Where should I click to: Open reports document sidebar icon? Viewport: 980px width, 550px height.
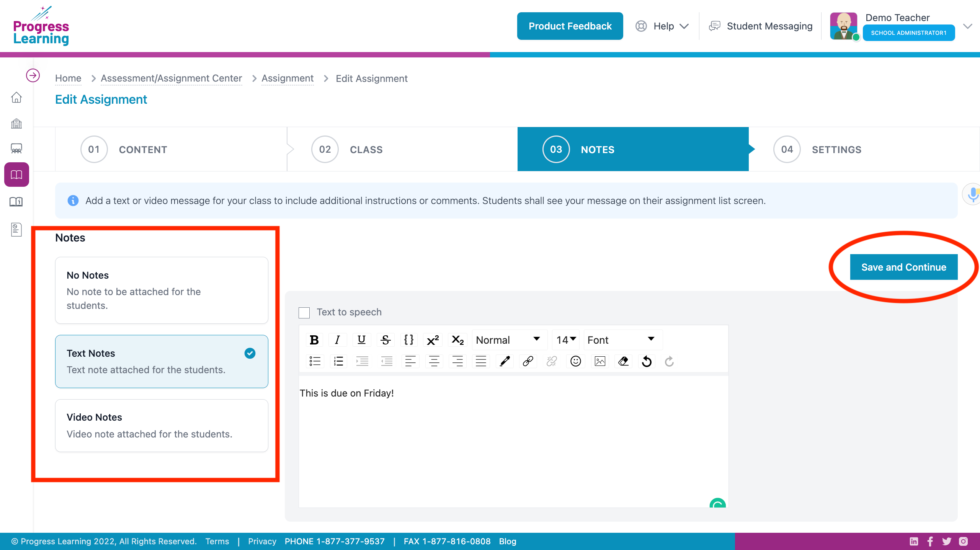16,230
